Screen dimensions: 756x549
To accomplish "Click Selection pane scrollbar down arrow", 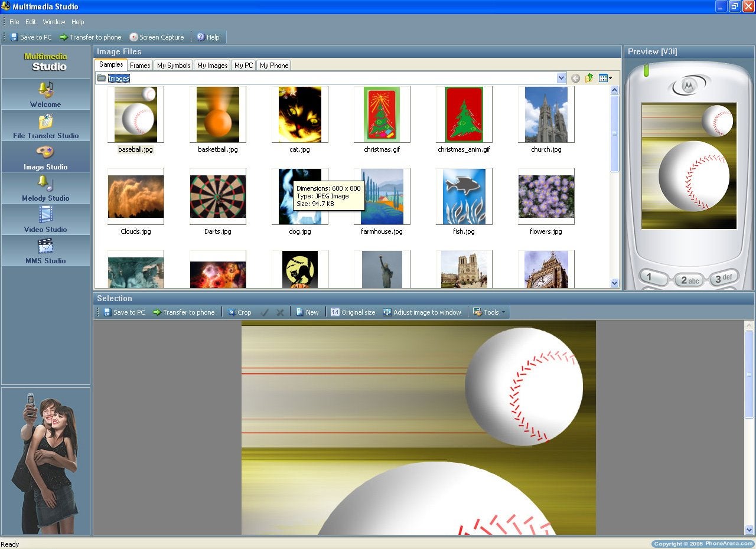I will pos(749,530).
